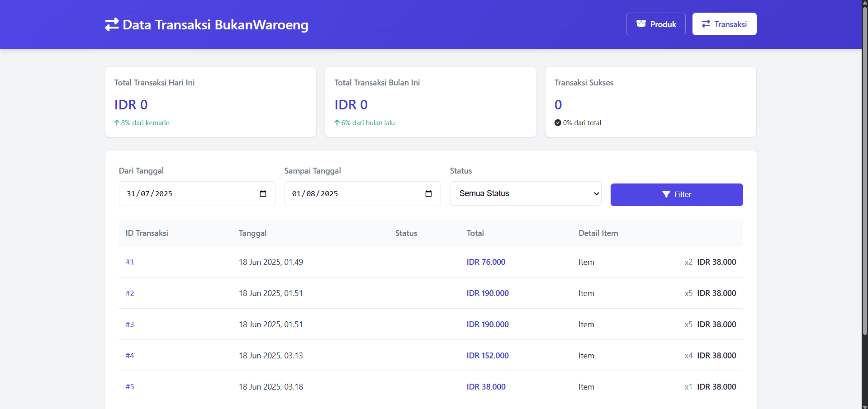Click check circle icon beside 0% dari total
868x409 pixels.
[558, 123]
